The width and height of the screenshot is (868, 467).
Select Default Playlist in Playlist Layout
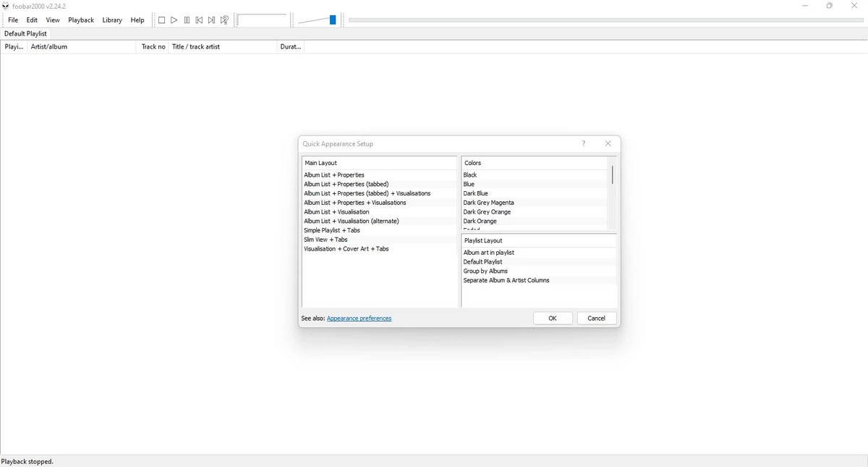[539, 262]
